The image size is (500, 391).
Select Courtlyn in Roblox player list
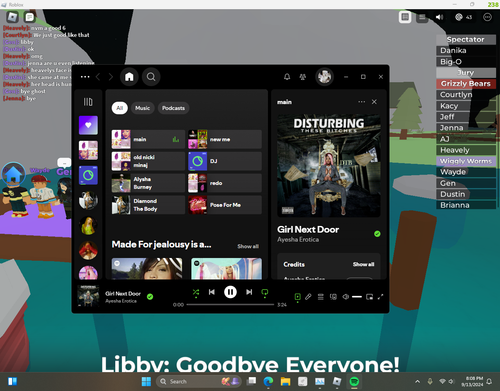click(466, 95)
